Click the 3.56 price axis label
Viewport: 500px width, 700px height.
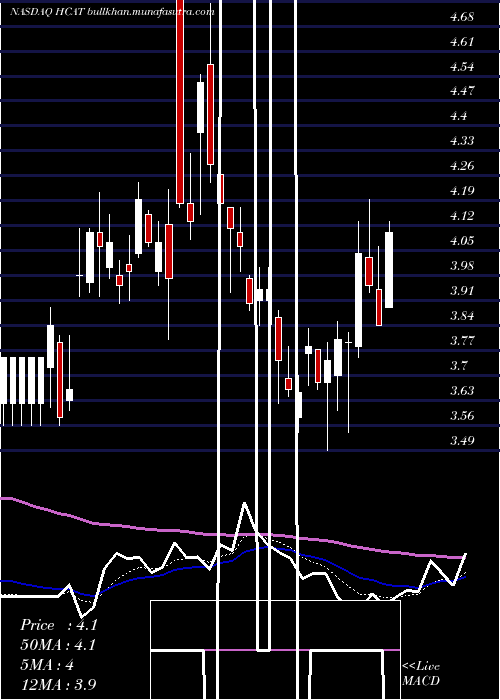[x=462, y=416]
